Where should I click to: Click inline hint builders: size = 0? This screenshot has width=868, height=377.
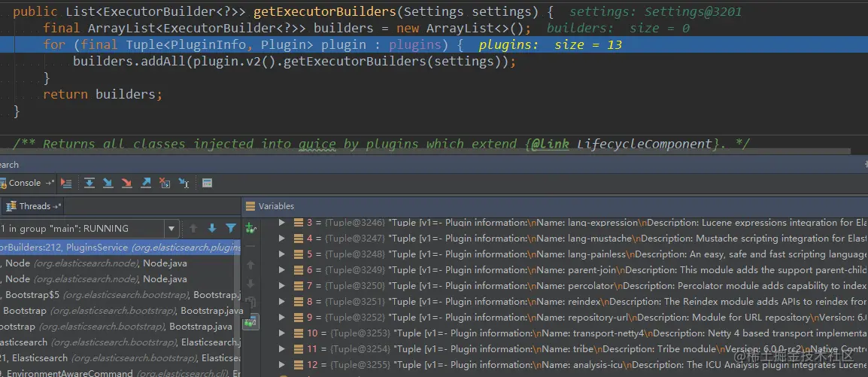click(618, 29)
